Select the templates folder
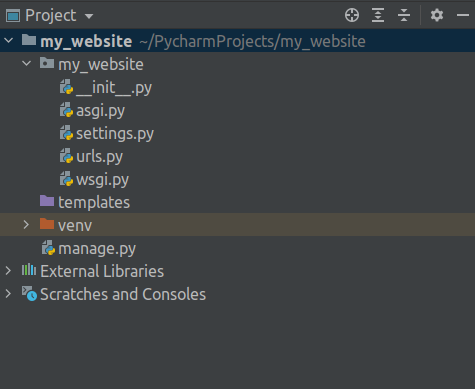Screen dimensions: 475x389 point(94,202)
